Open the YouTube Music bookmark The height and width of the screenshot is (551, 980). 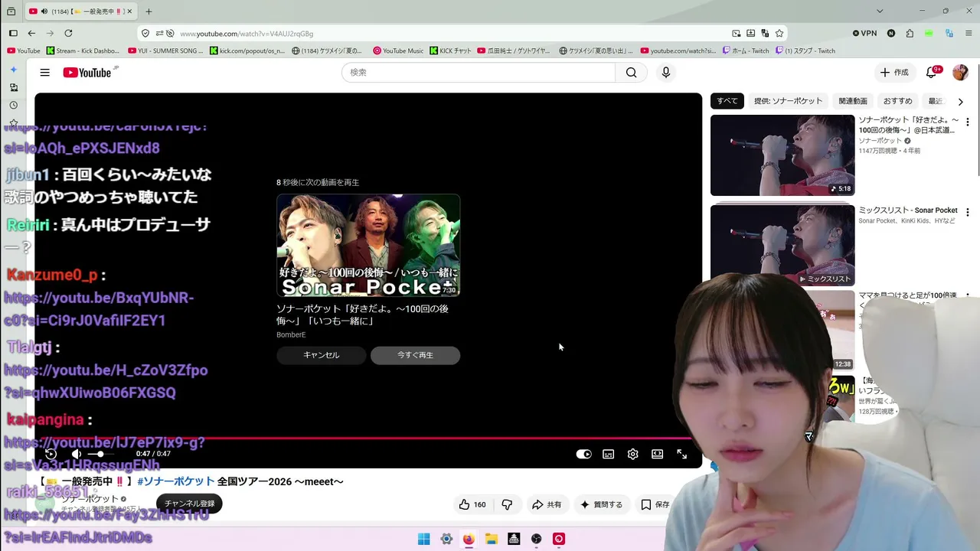click(x=398, y=51)
